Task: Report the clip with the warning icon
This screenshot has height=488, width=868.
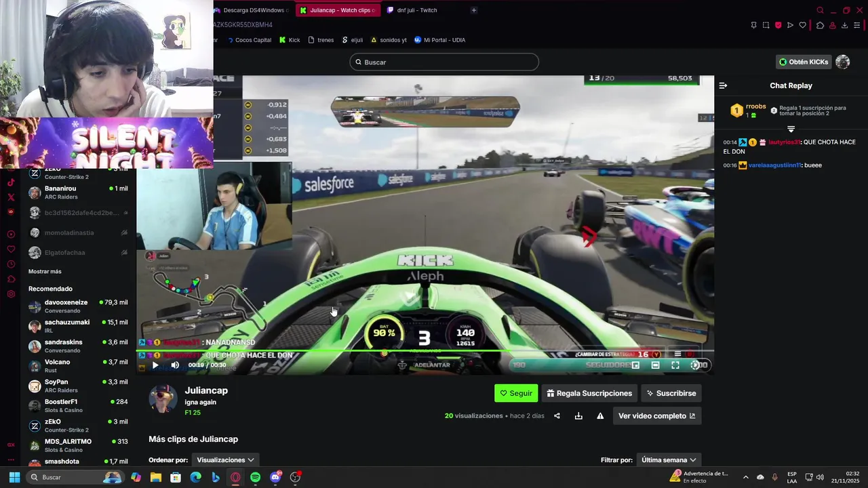Action: (600, 416)
